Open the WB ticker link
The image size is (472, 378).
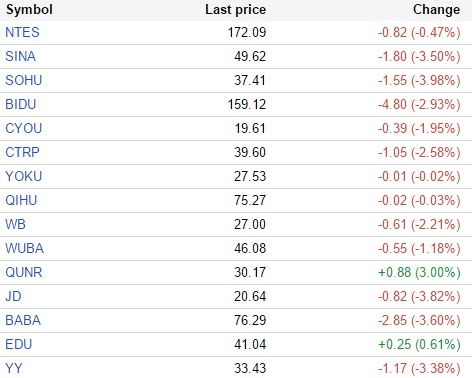[15, 224]
